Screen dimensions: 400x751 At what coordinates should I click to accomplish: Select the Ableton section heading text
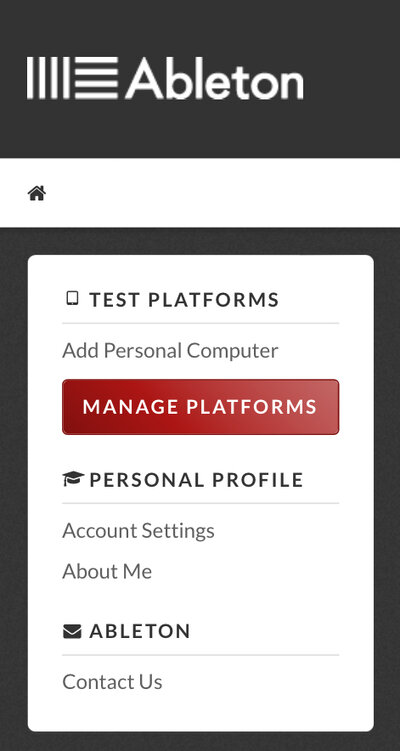(x=140, y=631)
